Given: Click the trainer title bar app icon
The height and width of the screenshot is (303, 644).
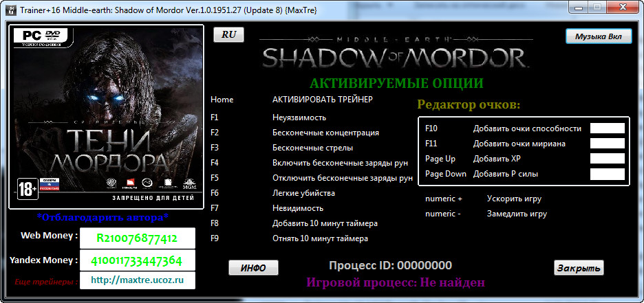Looking at the screenshot, I should pos(12,10).
